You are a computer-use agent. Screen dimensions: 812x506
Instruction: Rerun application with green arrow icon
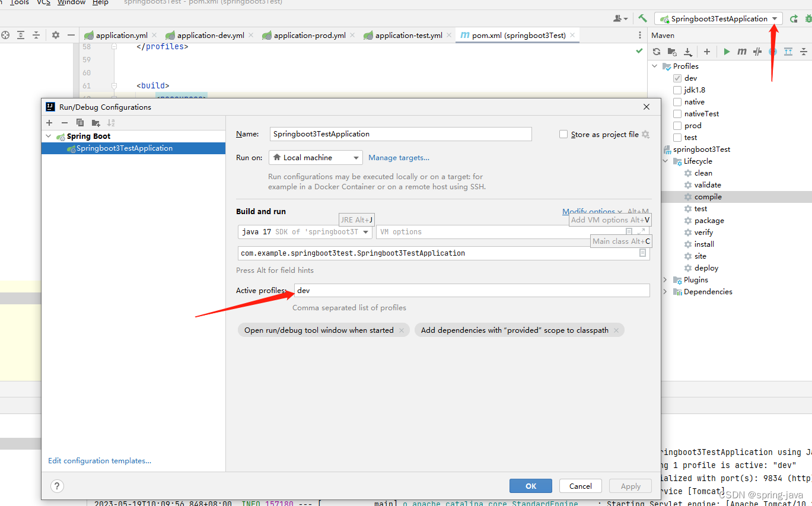794,18
